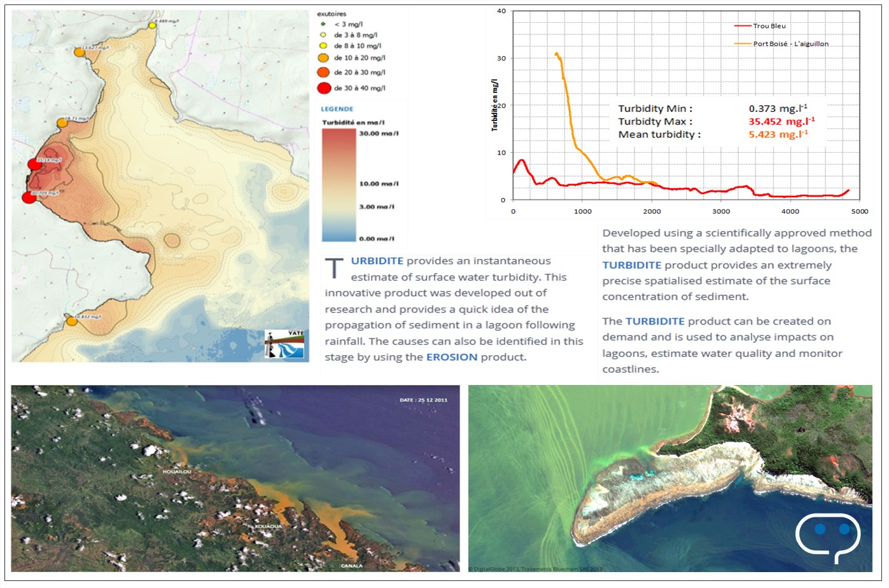Click the orange peak of the Port Boisé curve
This screenshot has height=588, width=889.
click(x=557, y=54)
